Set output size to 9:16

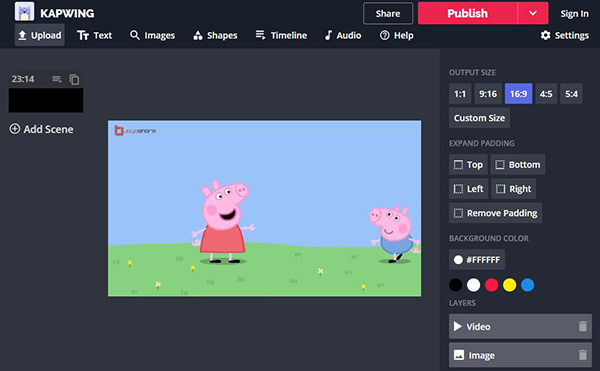(488, 94)
